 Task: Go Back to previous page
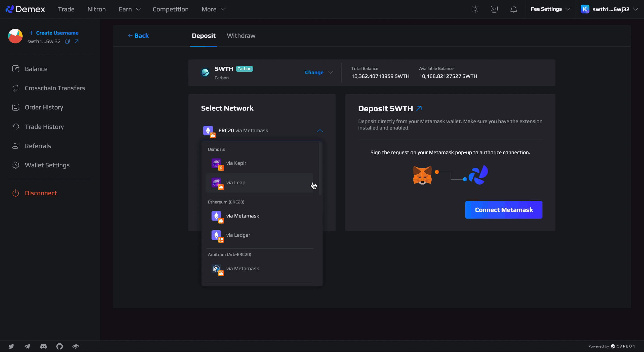(x=138, y=36)
